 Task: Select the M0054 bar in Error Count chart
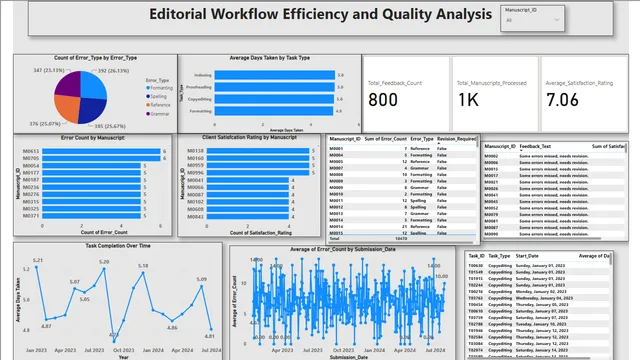[91, 165]
